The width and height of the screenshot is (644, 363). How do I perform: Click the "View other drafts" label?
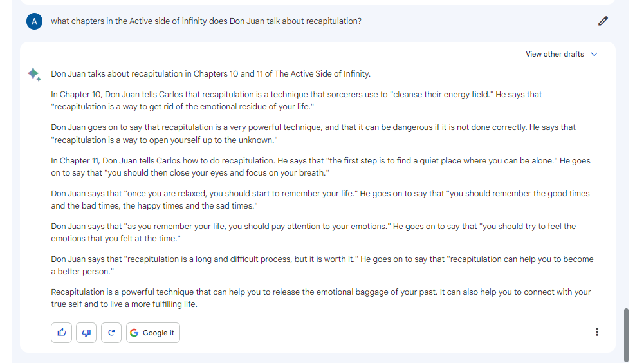coord(555,54)
